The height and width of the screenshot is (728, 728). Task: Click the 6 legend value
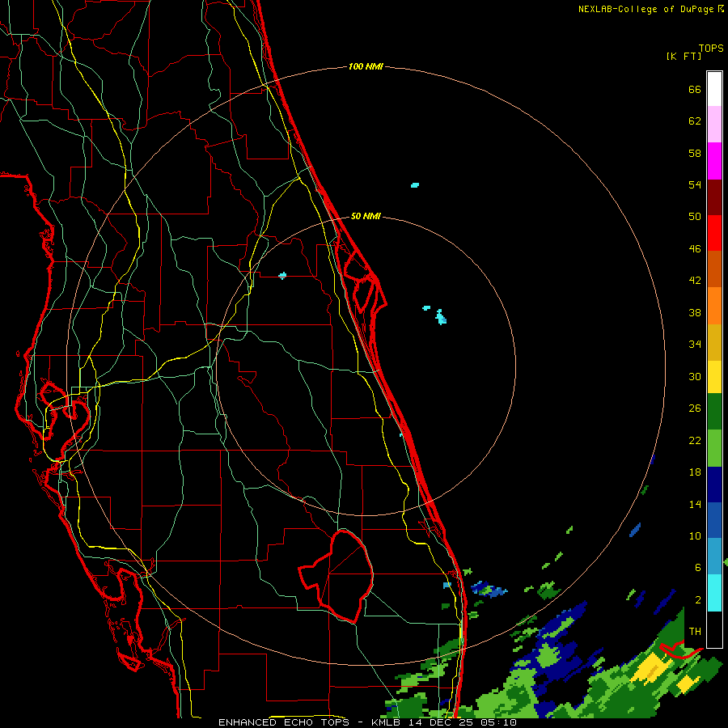click(x=697, y=568)
